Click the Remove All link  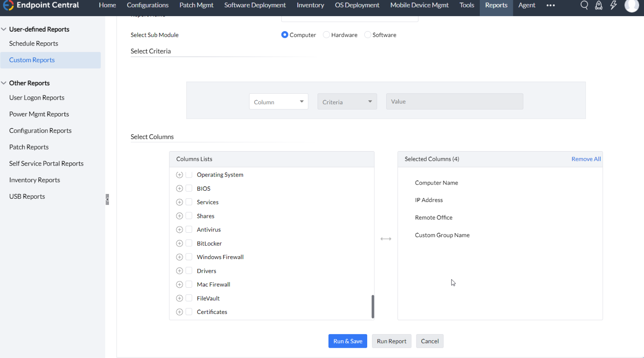pyautogui.click(x=586, y=159)
